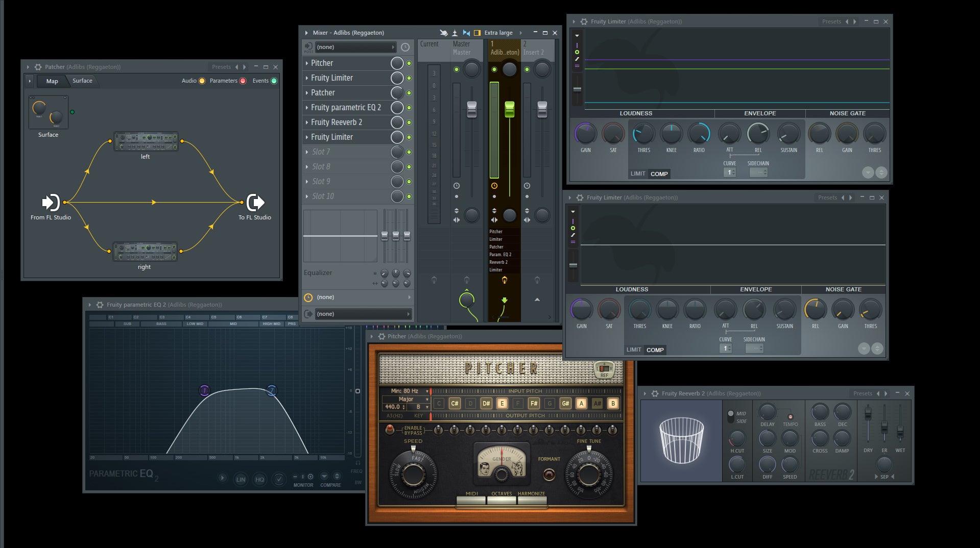Click the Master channel volume fader
Image resolution: width=980 pixels, height=548 pixels.
(472, 109)
